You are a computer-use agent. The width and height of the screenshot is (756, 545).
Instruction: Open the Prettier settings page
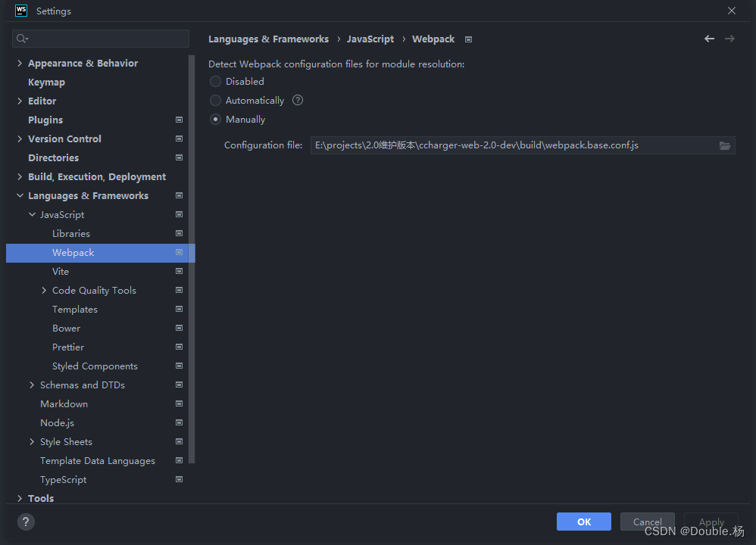[68, 347]
